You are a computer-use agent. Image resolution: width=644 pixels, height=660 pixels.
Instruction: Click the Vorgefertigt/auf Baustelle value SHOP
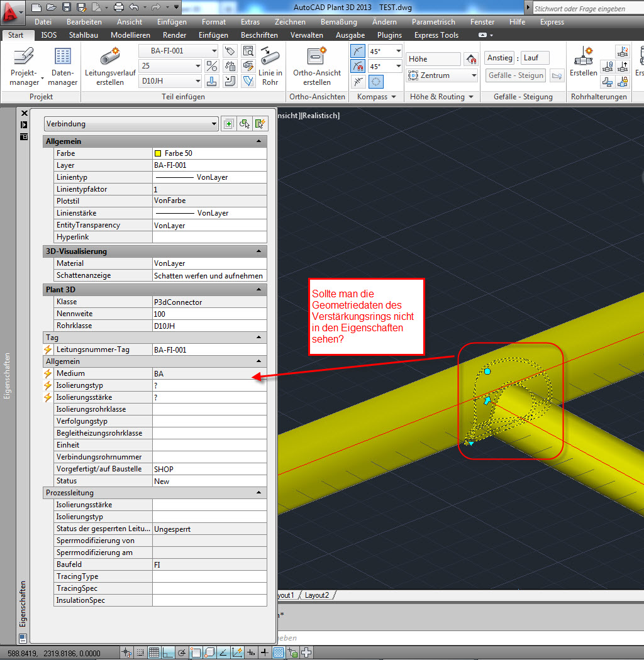(x=209, y=469)
